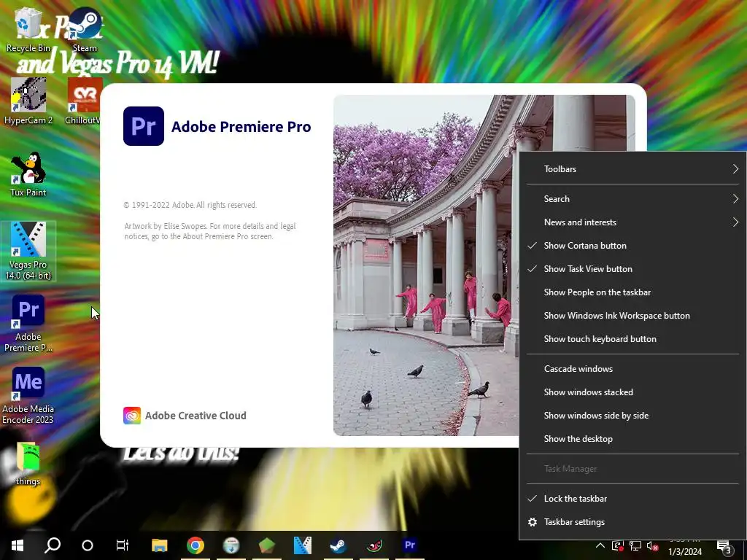Viewport: 747px width, 560px height.
Task: Switch to Premiere Pro taskbar icon
Action: point(410,545)
